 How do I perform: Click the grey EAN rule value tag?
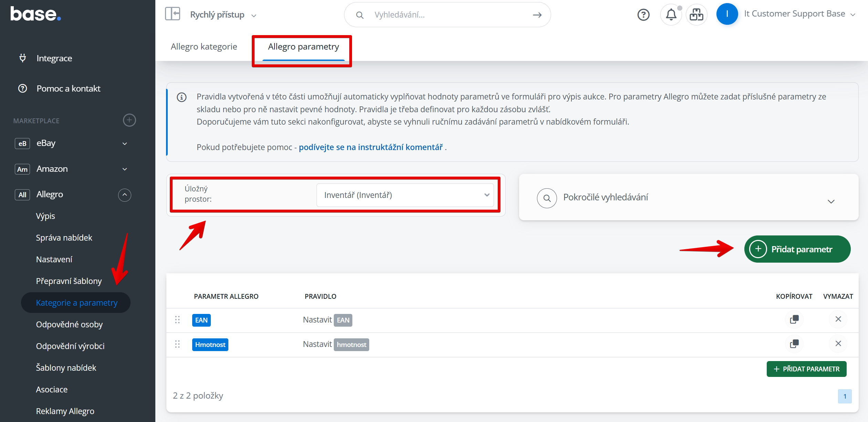(343, 320)
